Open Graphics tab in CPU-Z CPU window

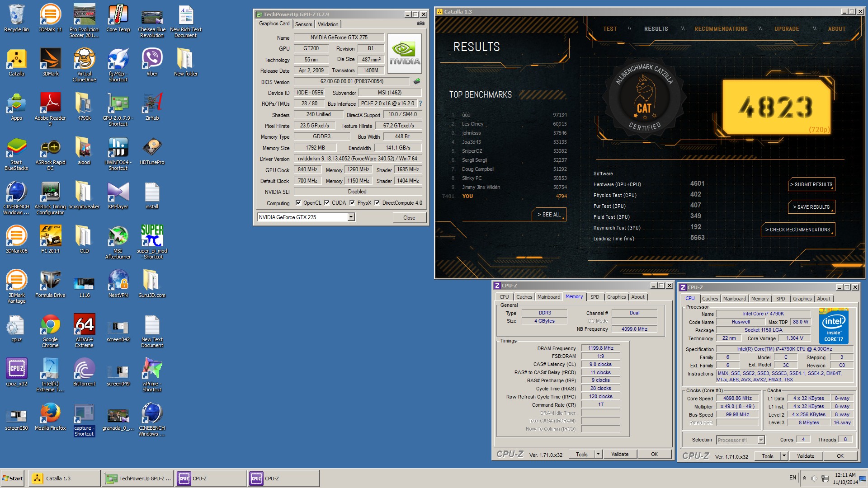[802, 299]
